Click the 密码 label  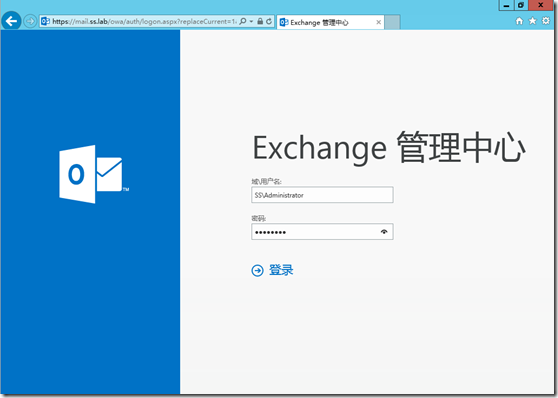click(259, 218)
